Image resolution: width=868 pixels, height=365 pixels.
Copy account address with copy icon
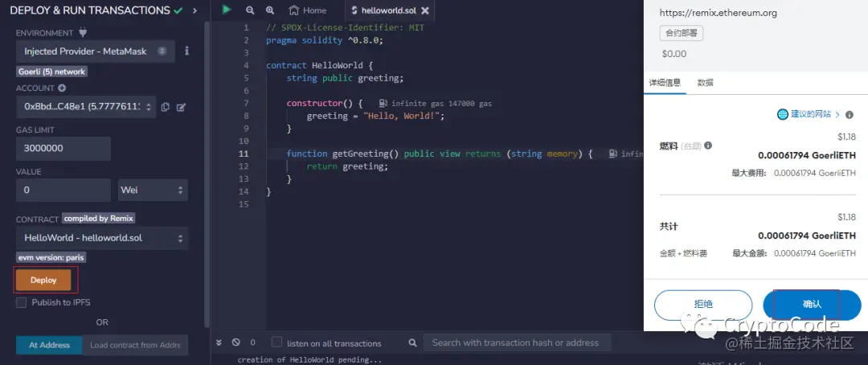(x=165, y=108)
